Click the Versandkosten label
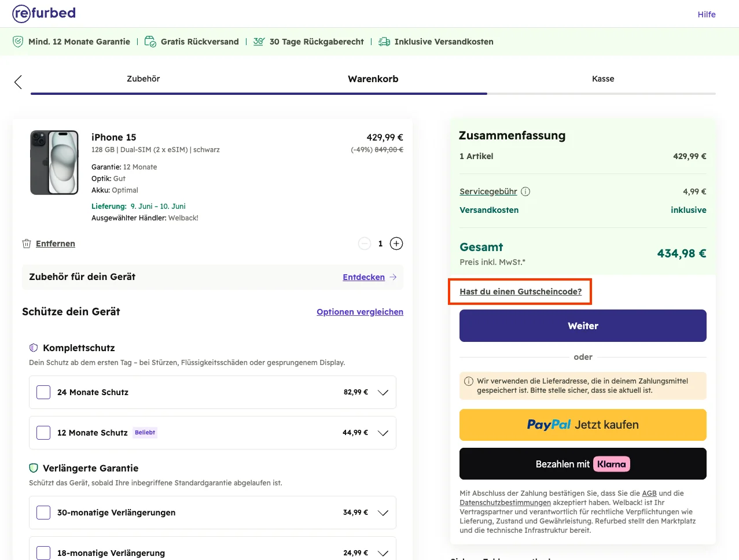The height and width of the screenshot is (560, 739). [x=489, y=210]
